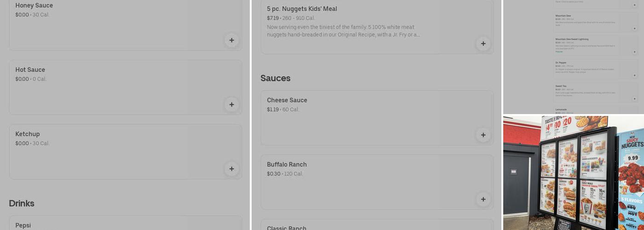Add Dr. Pepper with its plus icon

tap(634, 75)
